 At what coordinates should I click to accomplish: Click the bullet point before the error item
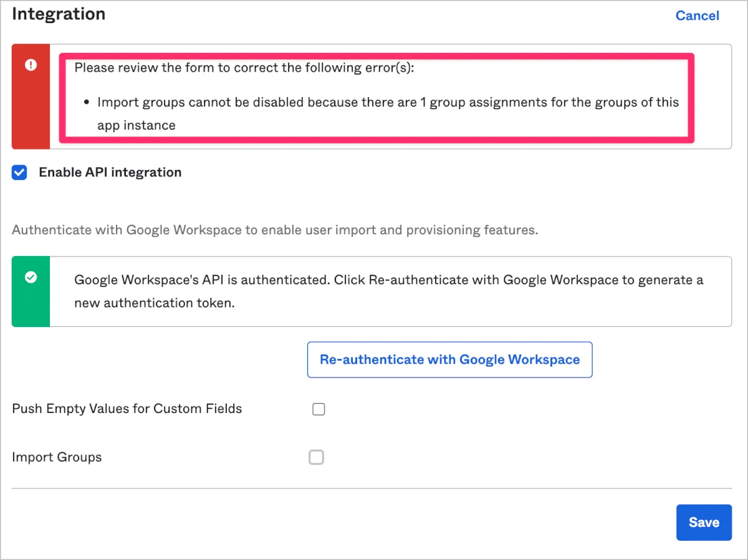86,102
